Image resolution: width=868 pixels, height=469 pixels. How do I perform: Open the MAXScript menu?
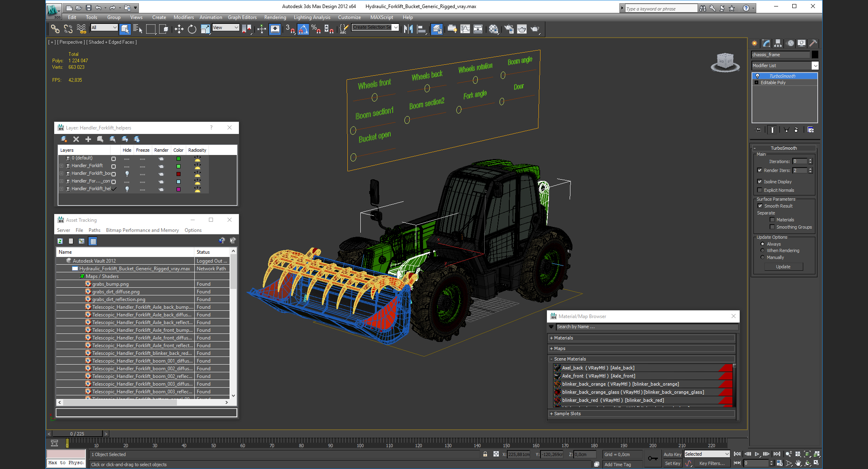pyautogui.click(x=381, y=17)
